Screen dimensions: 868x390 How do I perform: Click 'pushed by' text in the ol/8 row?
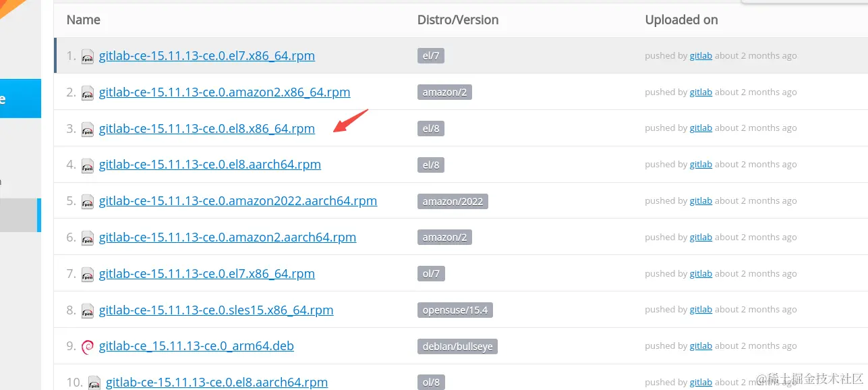[666, 383]
